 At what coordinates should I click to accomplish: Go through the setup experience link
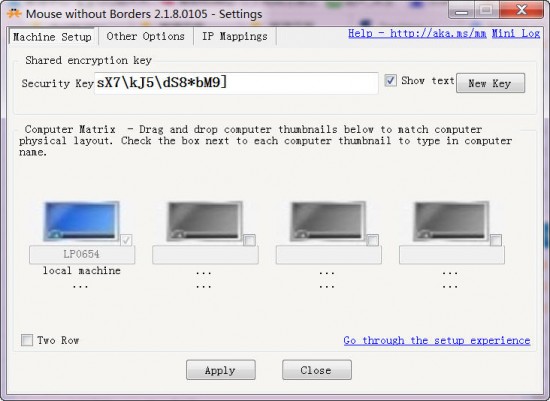point(437,340)
